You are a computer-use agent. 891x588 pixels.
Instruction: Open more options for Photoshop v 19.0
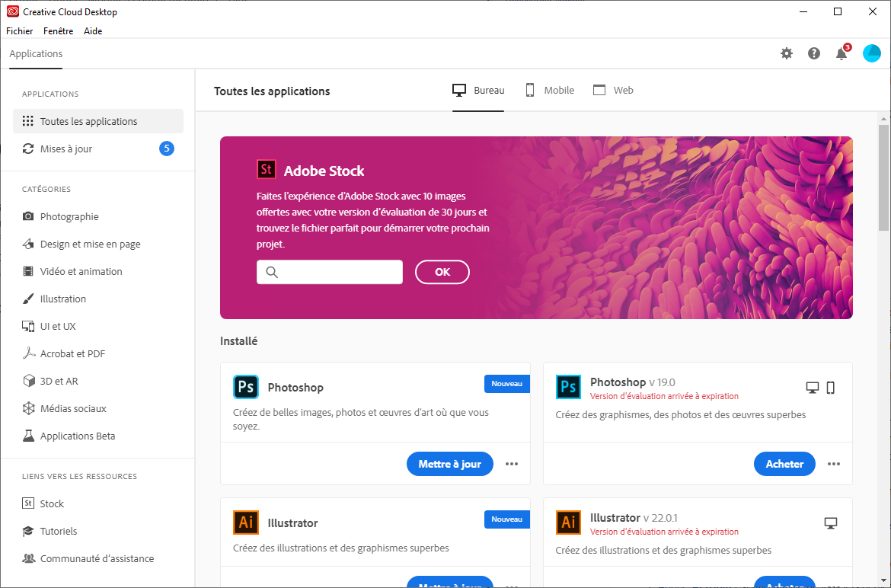click(834, 464)
